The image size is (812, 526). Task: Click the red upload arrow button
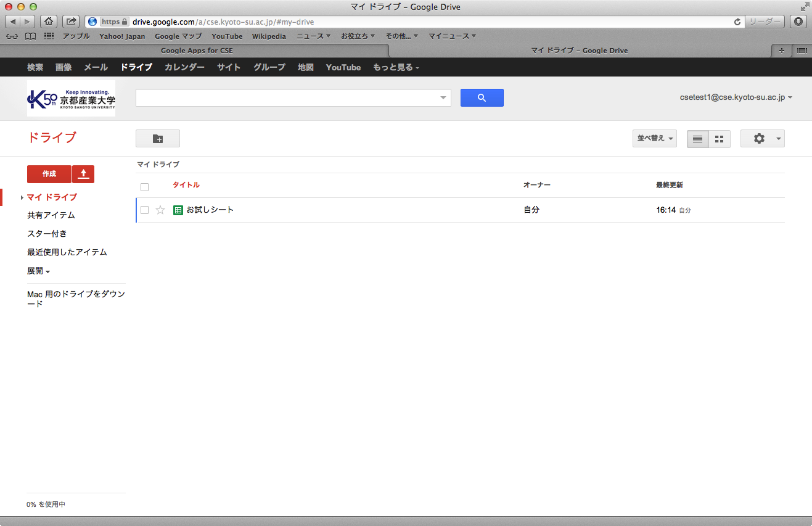pyautogui.click(x=83, y=174)
